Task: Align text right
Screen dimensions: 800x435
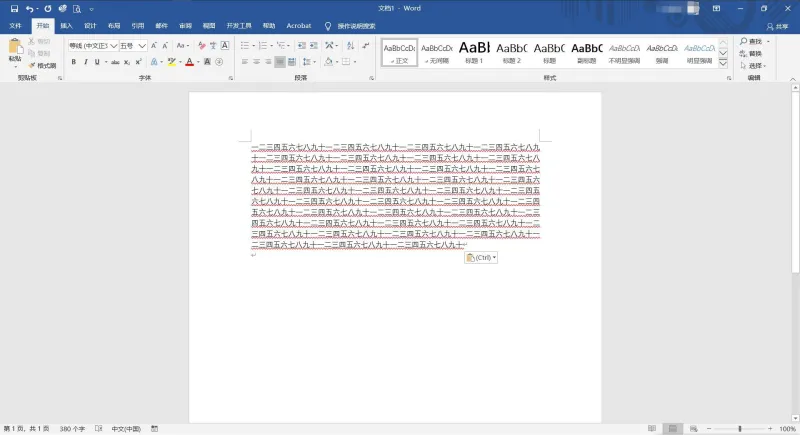Action: [268, 62]
